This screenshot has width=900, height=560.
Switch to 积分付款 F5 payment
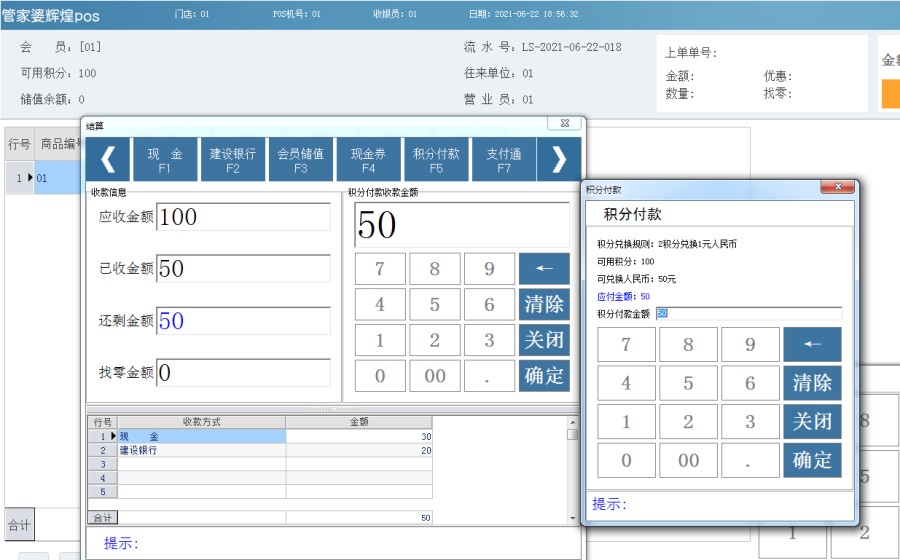pos(436,160)
